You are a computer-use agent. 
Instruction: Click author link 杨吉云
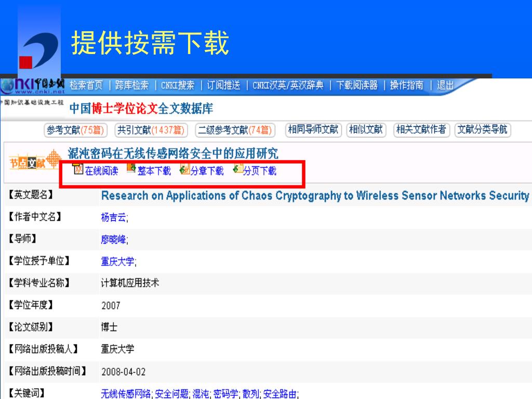tap(113, 217)
